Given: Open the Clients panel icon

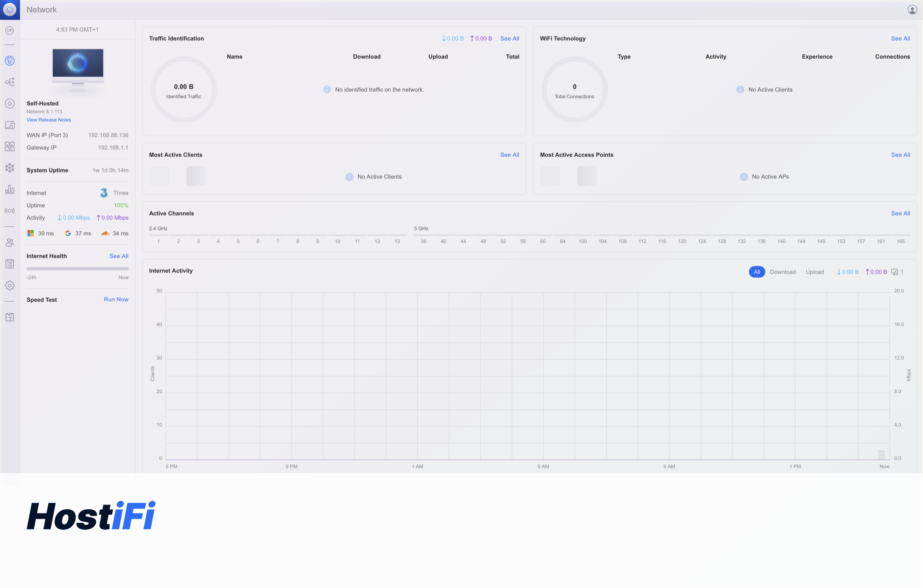Looking at the screenshot, I should (x=10, y=125).
